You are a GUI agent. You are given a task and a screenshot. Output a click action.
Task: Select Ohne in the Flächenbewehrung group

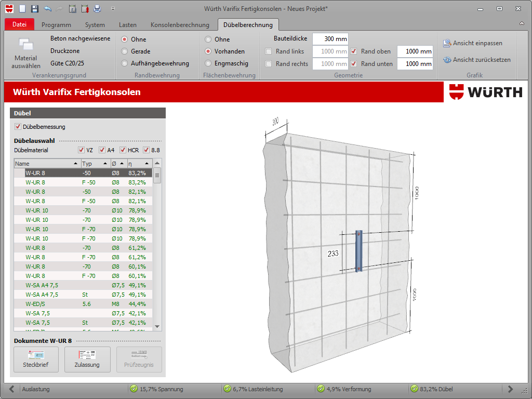(208, 39)
